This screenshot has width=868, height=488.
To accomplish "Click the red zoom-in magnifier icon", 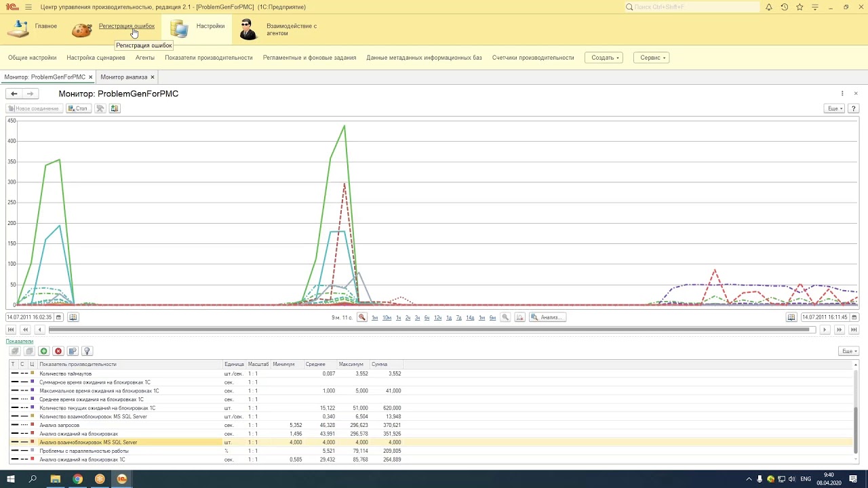I will pyautogui.click(x=362, y=317).
